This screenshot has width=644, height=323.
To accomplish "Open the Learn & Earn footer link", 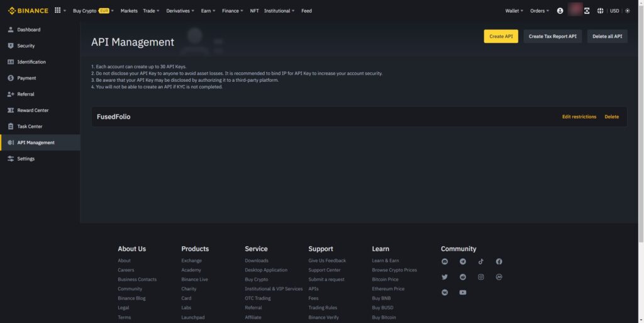I will (x=386, y=261).
